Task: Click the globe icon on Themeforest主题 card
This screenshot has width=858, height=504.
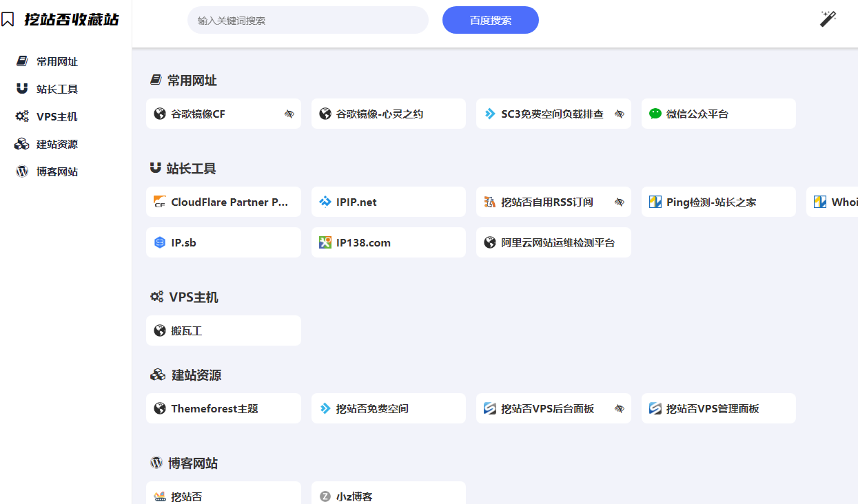Action: pyautogui.click(x=160, y=408)
